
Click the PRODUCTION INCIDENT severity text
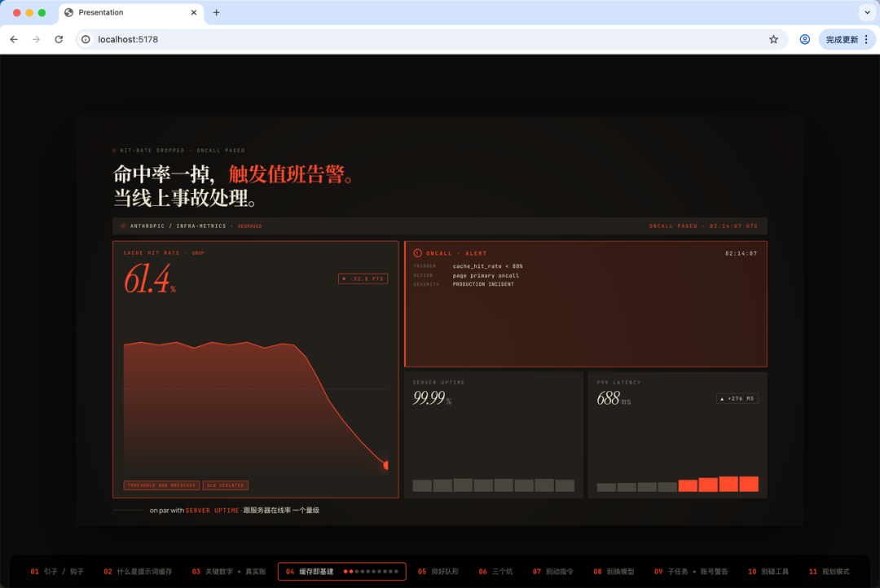point(483,284)
